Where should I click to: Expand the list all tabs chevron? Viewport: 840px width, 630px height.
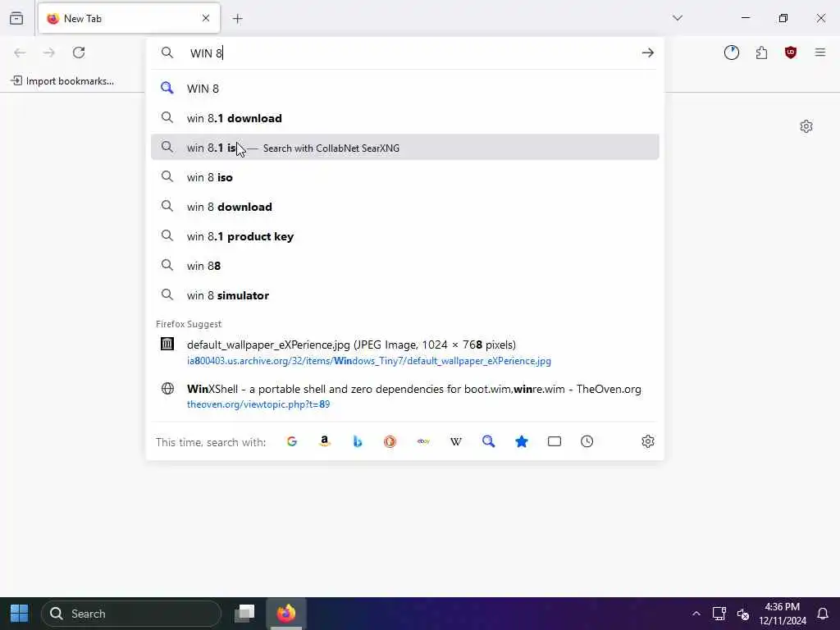click(x=677, y=18)
